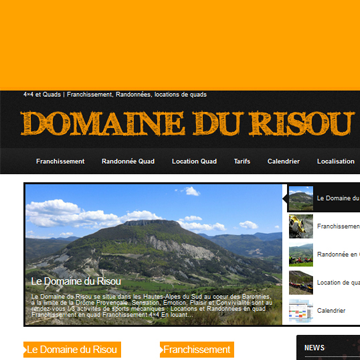
Task: Open the Calendrier menu item
Action: (x=283, y=161)
